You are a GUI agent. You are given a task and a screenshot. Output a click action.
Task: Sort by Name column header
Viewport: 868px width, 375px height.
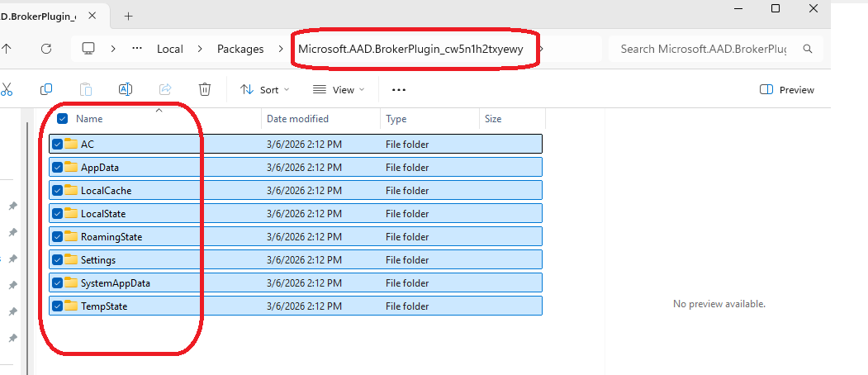point(89,119)
